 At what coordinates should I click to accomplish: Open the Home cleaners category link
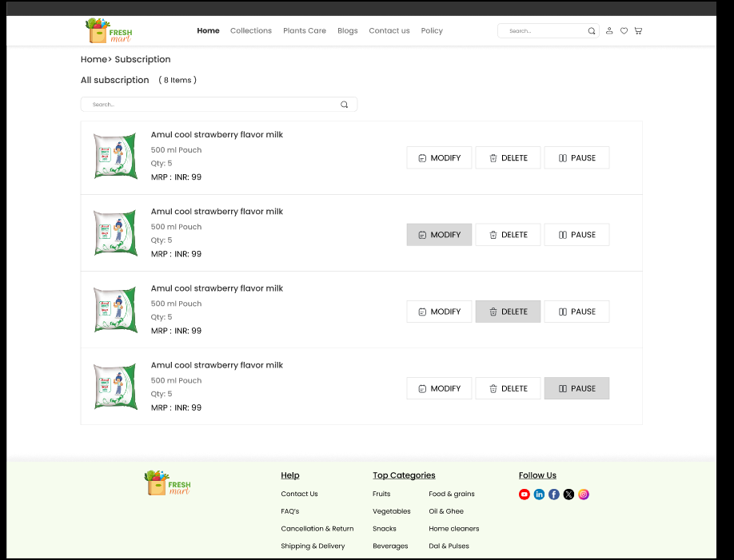[454, 528]
